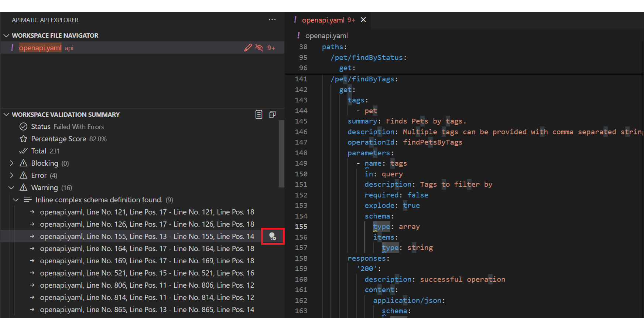
Task: Click 'explode: true' on line 153
Action: tap(392, 205)
